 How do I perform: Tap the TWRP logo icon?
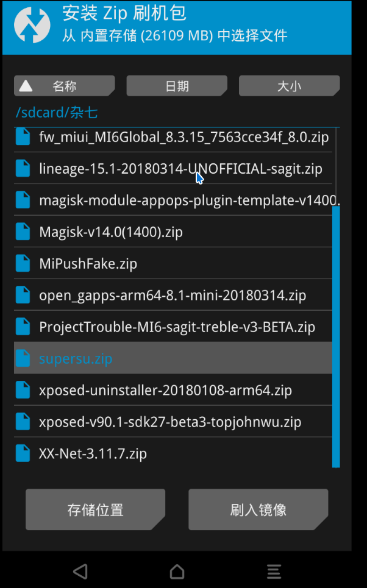pos(32,25)
